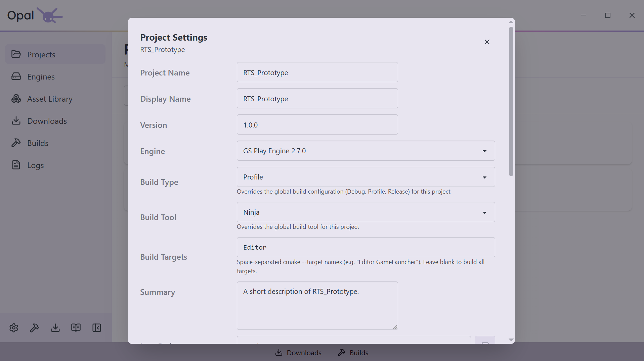This screenshot has width=644, height=361.
Task: Click Builds in the bottom status bar
Action: (x=353, y=353)
